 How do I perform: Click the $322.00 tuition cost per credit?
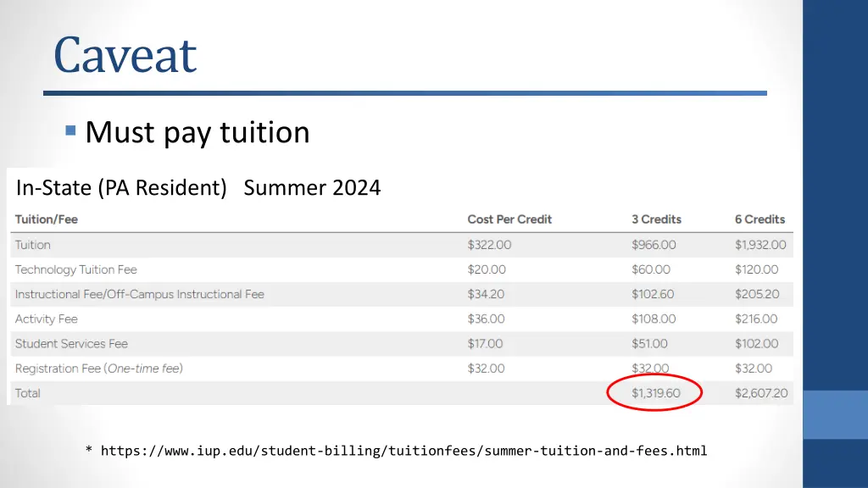(x=489, y=245)
